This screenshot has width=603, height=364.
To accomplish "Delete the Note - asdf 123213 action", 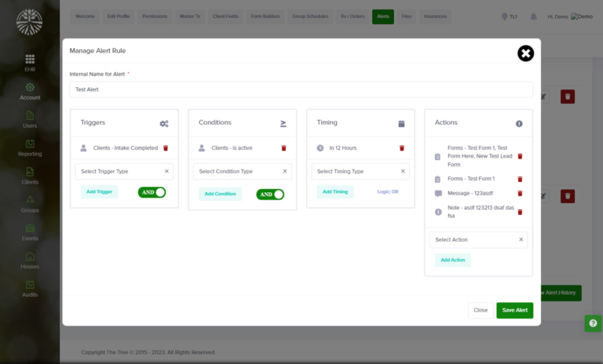I will tap(520, 212).
